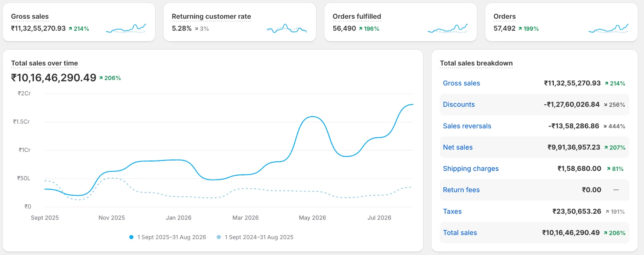
Task: Click the May 2026 peak on solid line
Action: coord(312,117)
